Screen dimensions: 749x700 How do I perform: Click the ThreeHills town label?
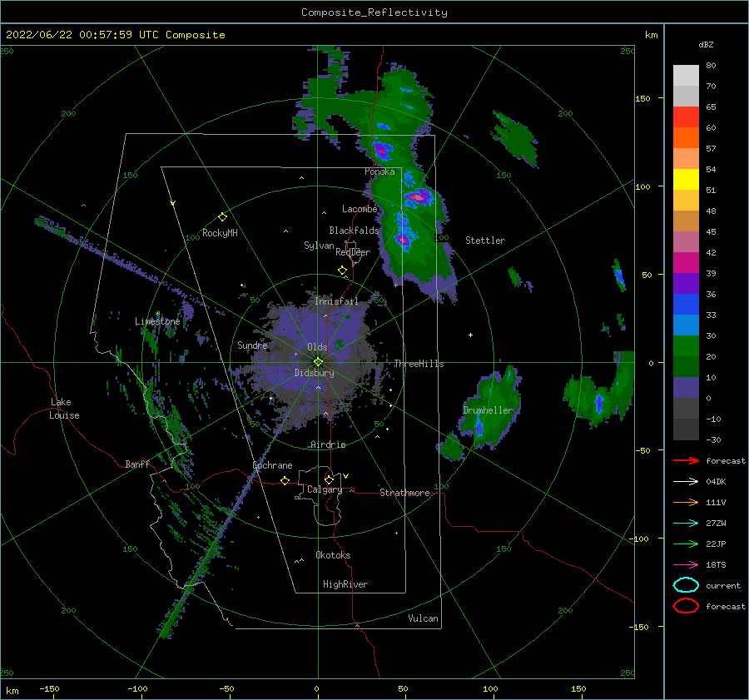tap(419, 364)
